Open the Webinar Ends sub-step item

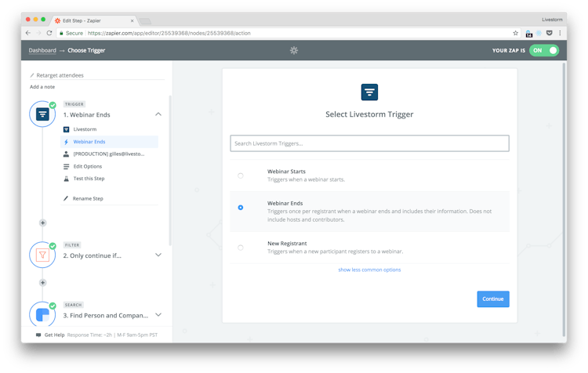(109, 142)
